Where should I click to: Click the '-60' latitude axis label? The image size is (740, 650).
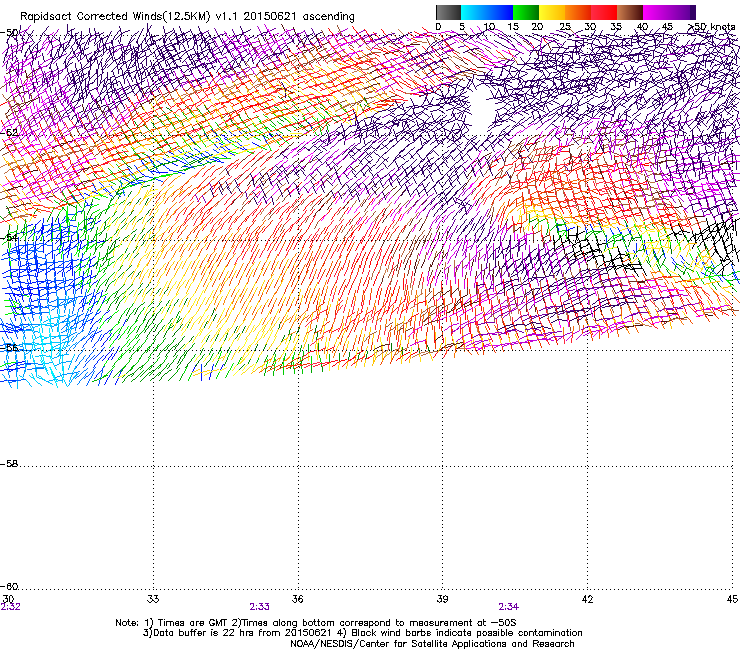tap(9, 587)
